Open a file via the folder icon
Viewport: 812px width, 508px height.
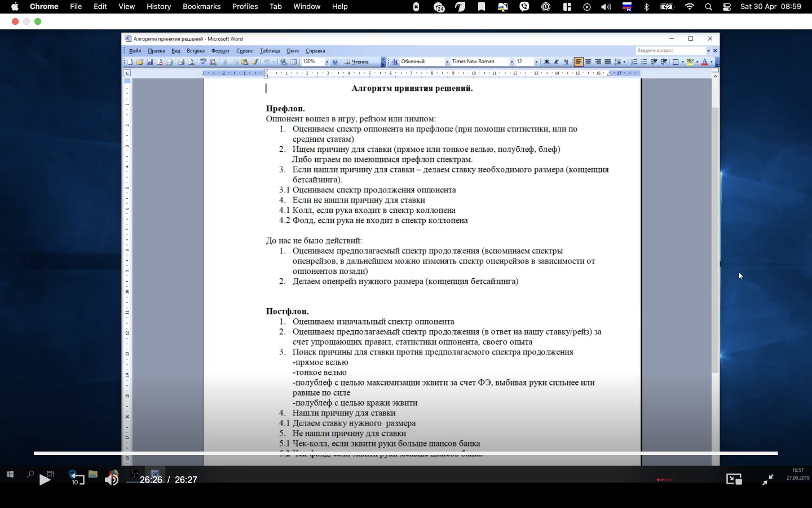(140, 62)
